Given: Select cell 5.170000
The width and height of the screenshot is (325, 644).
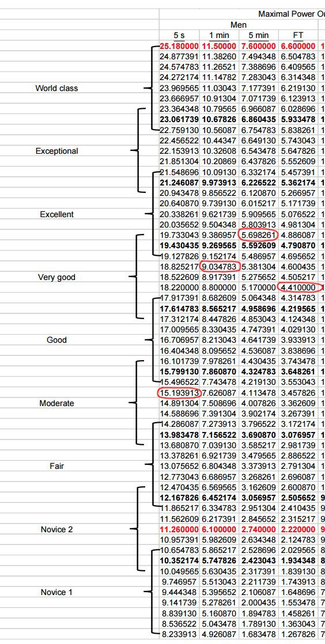Looking at the screenshot, I should 258,287.
